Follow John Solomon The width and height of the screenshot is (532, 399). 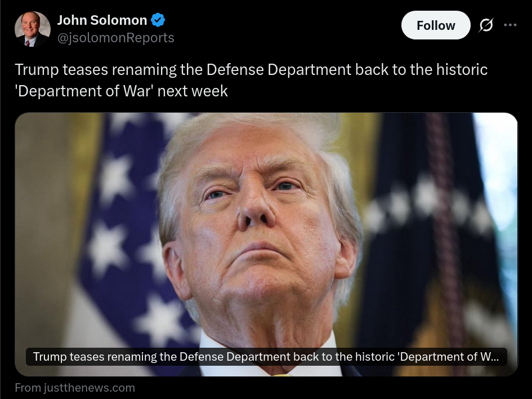(436, 25)
